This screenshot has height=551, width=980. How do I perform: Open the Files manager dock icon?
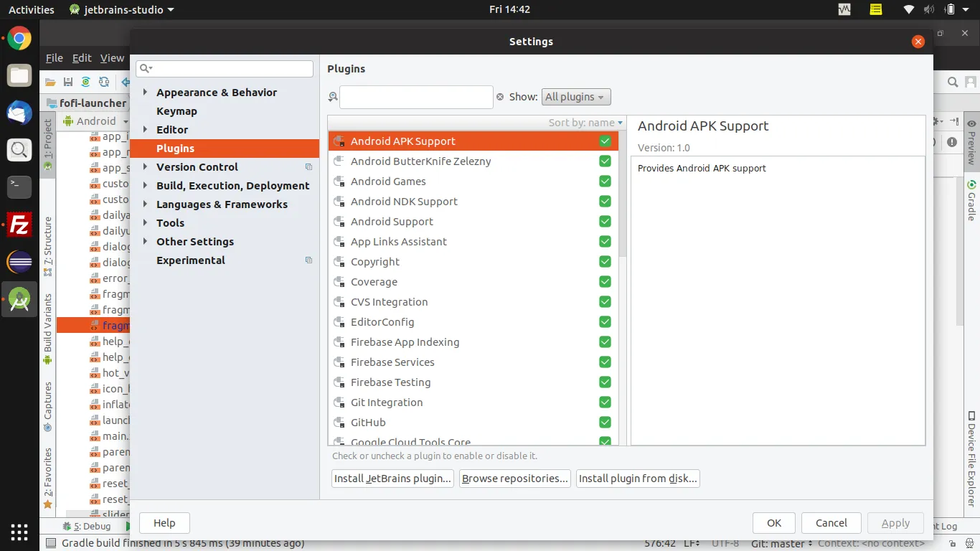(x=19, y=75)
